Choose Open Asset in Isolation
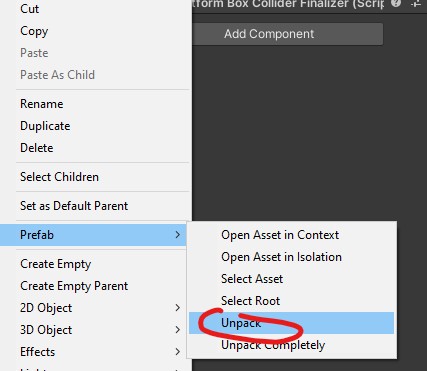Screen dimensions: 427x371 click(292, 257)
